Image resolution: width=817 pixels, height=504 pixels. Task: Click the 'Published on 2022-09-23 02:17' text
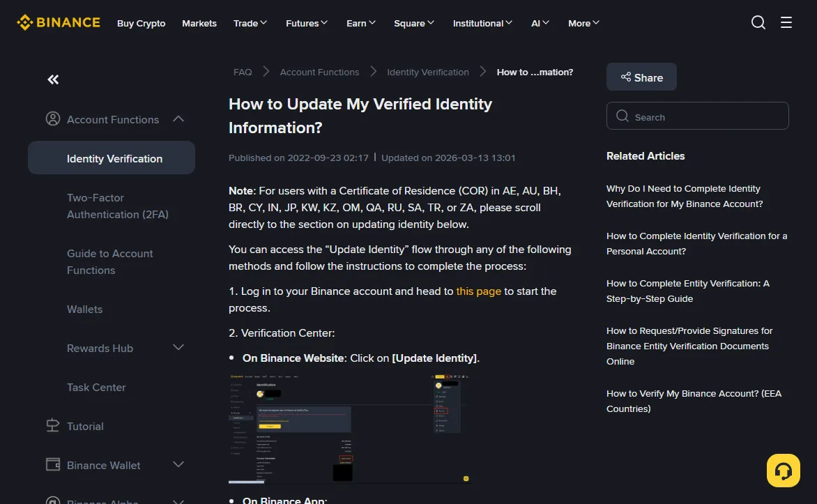click(298, 158)
